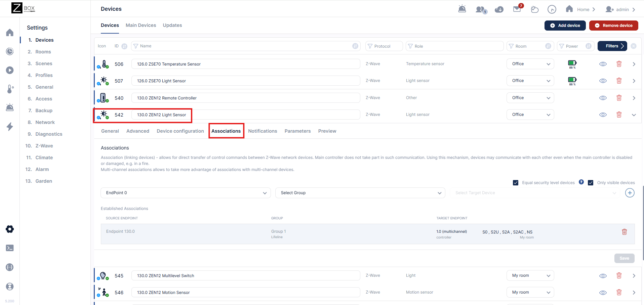Viewport: 644px width, 305px height.
Task: Delete device 542 Light Sensor
Action: click(619, 115)
